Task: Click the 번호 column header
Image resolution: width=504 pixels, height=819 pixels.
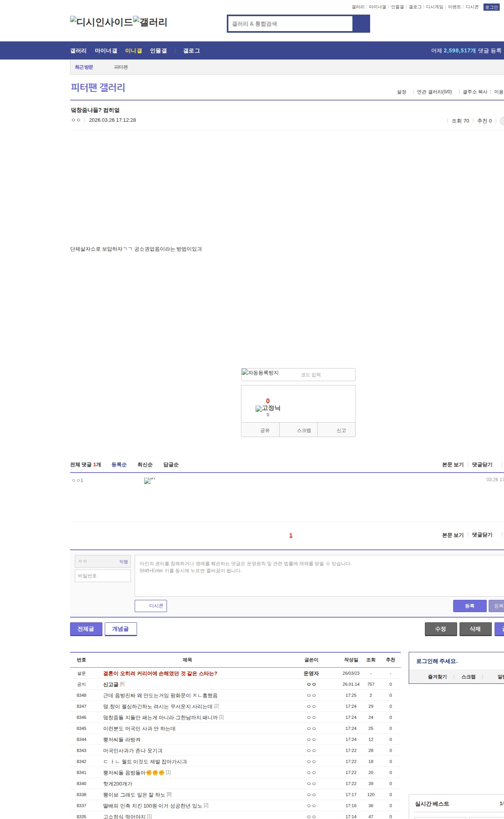Action: (x=82, y=660)
